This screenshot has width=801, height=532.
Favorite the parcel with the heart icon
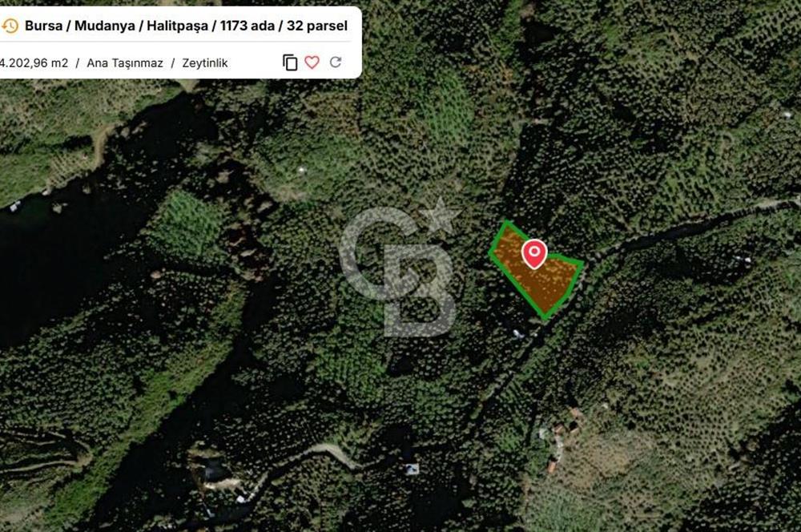point(312,62)
